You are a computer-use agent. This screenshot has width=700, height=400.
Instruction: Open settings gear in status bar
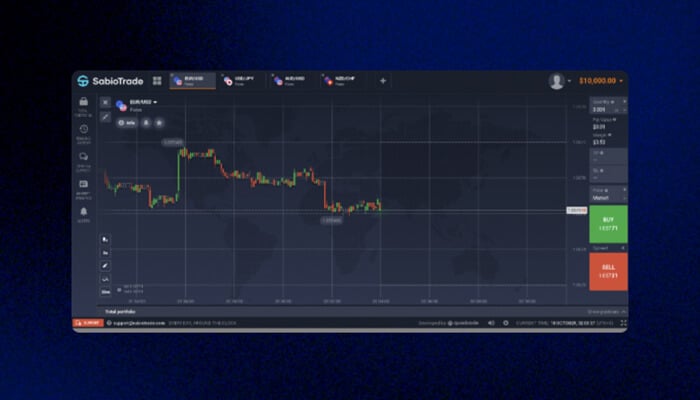click(505, 323)
